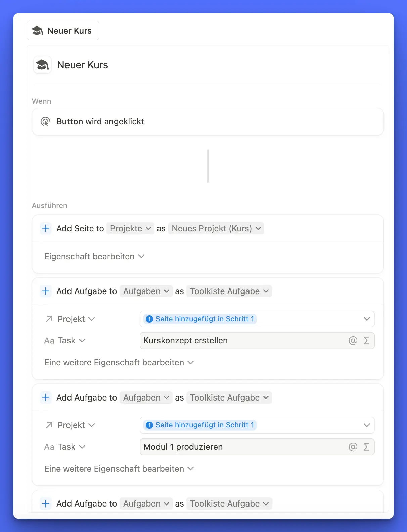Open the first Toolkiste Aufgabe template dropdown

229,291
